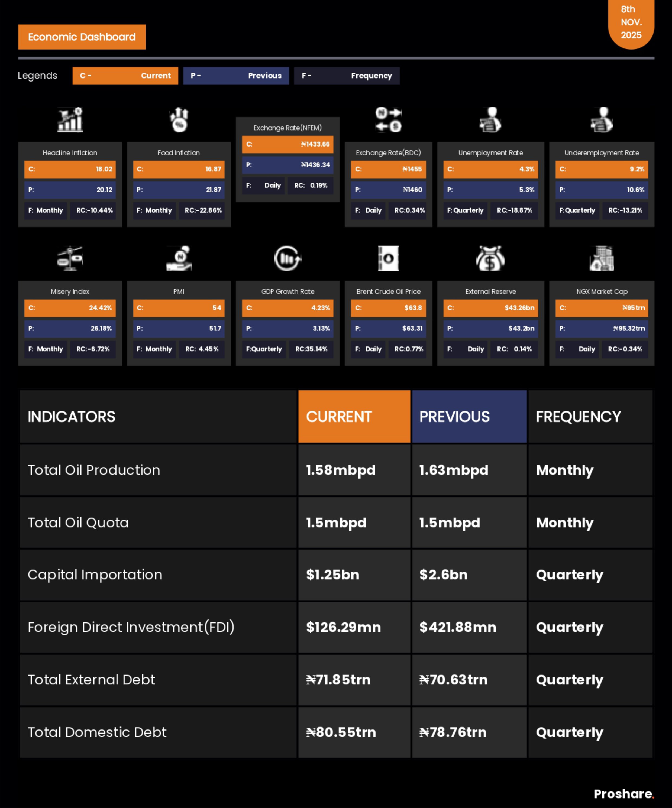Click the Total Oil Production row label
This screenshot has width=672, height=808.
[x=94, y=470]
